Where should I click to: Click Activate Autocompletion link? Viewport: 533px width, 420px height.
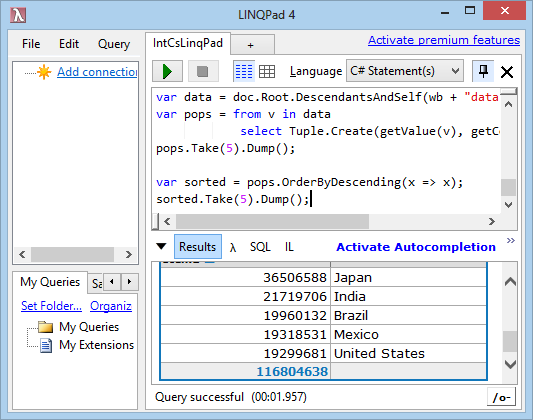[416, 247]
